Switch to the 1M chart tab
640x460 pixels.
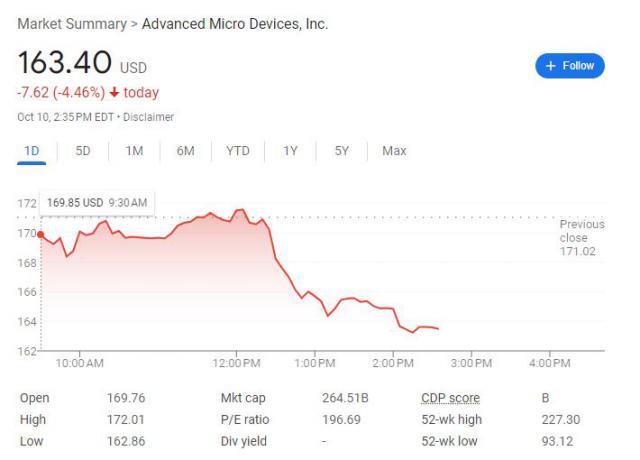tap(134, 151)
